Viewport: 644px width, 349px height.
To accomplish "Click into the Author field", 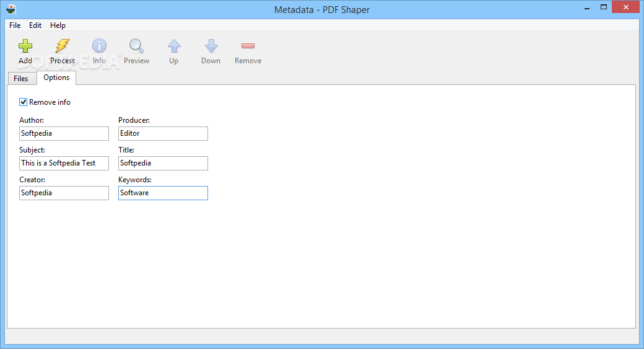I will pos(64,134).
